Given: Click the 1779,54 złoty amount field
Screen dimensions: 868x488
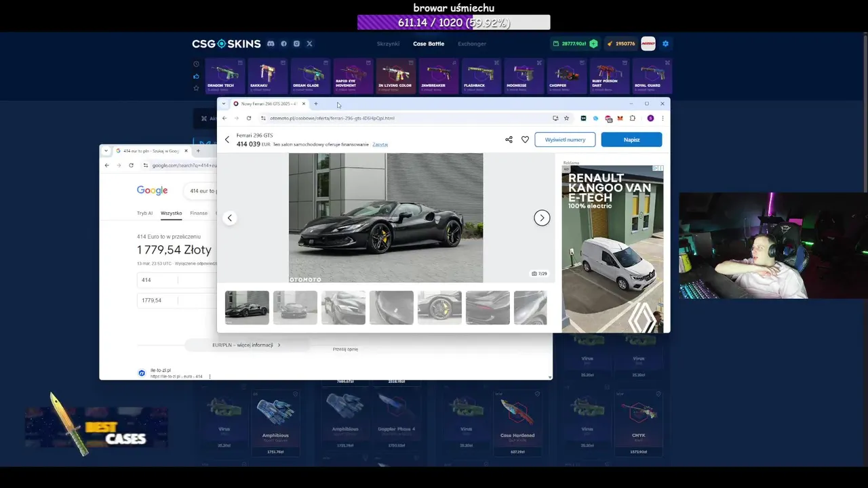Looking at the screenshot, I should 176,300.
